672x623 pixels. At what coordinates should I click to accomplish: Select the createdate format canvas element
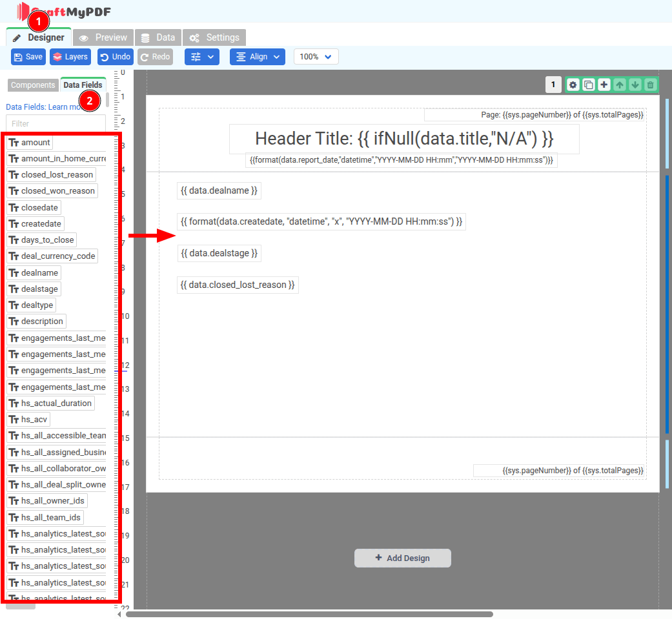[x=321, y=221]
